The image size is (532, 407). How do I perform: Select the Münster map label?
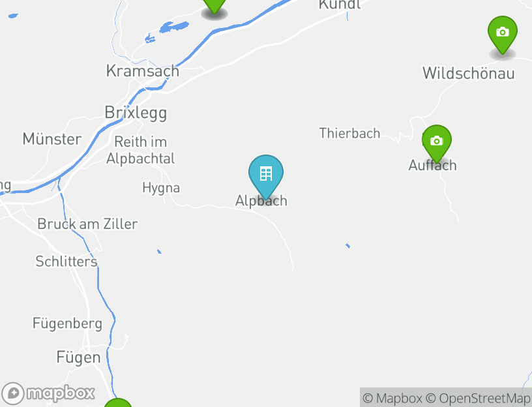52,139
